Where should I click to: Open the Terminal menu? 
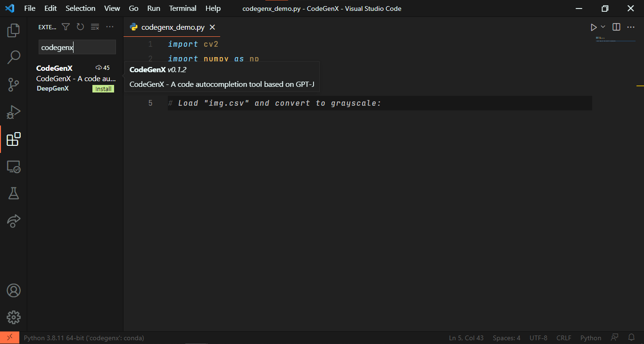(x=182, y=8)
